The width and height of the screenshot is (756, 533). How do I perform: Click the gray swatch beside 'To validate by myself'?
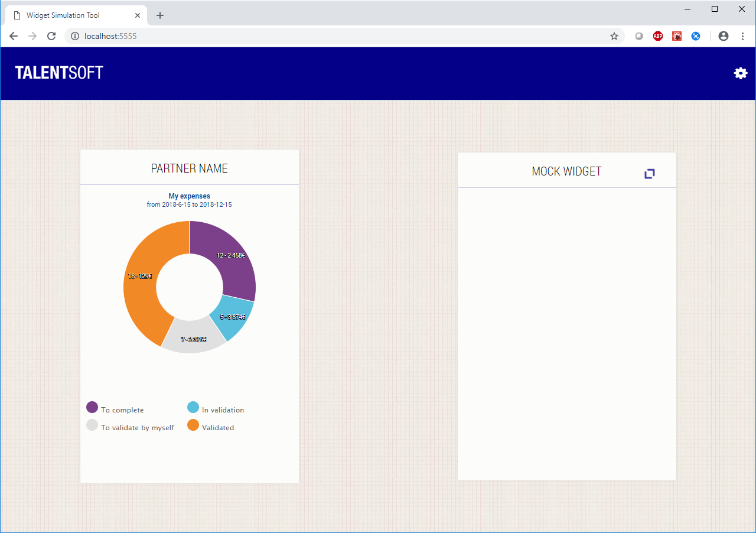92,425
